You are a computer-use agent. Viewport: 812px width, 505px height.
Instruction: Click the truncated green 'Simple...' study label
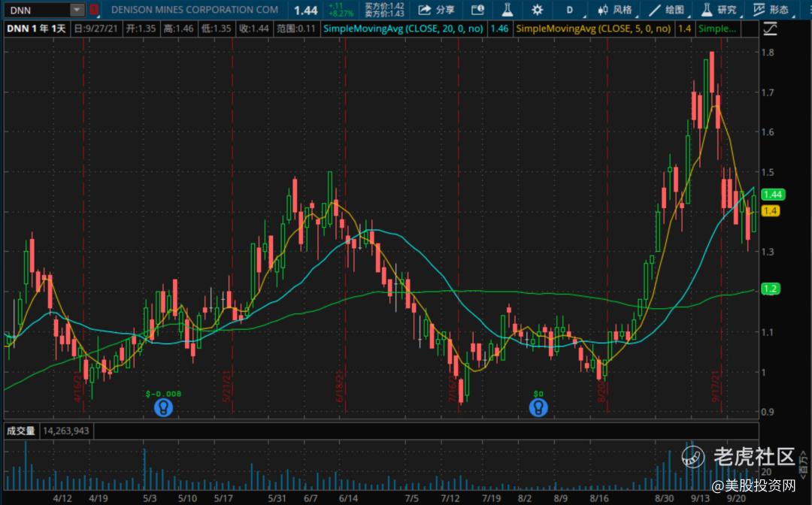point(717,29)
